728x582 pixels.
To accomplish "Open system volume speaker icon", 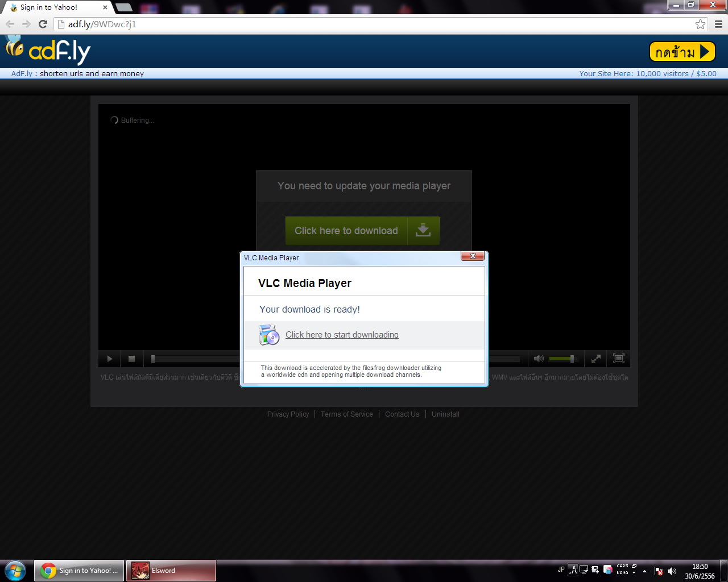I will [672, 571].
